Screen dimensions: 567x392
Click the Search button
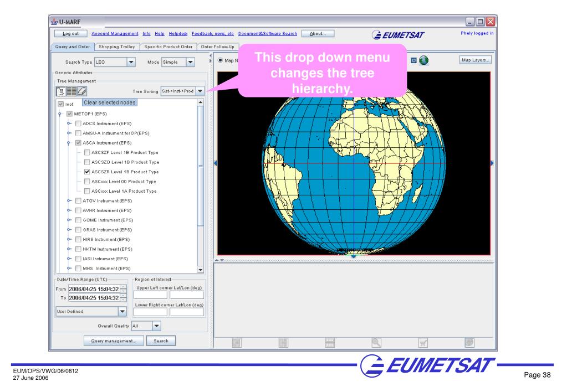pos(161,341)
